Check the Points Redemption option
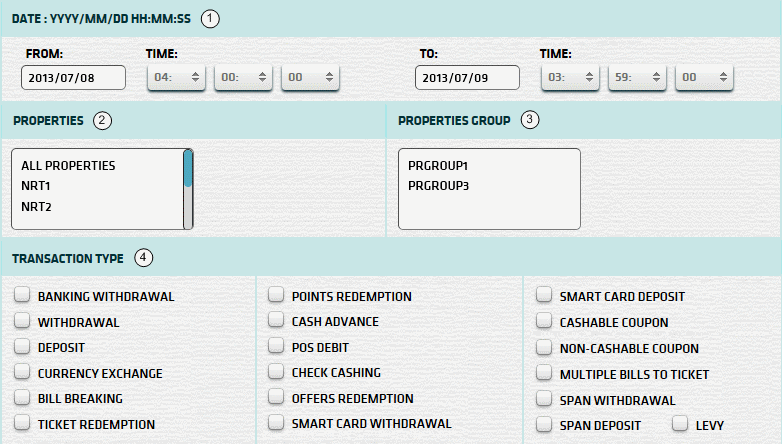Screen dimensions: 782x444 pos(276,296)
